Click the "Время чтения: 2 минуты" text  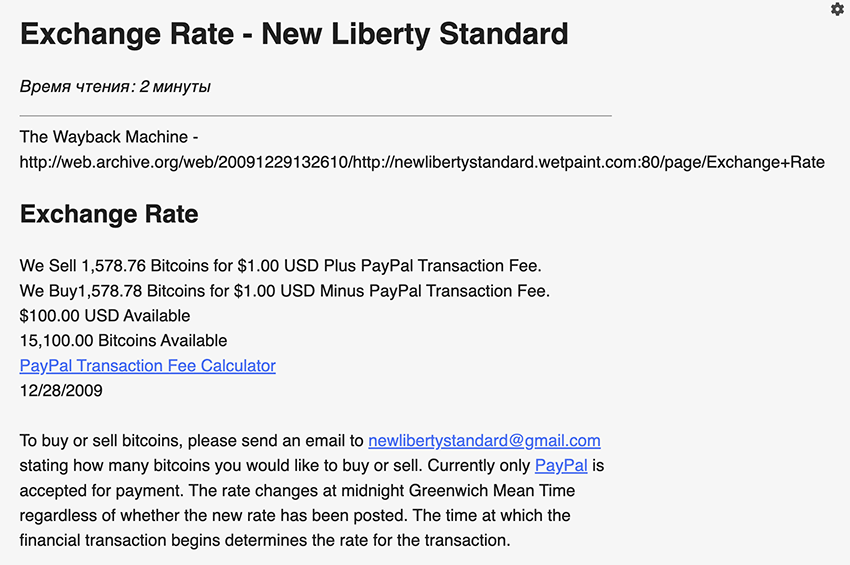[x=115, y=87]
